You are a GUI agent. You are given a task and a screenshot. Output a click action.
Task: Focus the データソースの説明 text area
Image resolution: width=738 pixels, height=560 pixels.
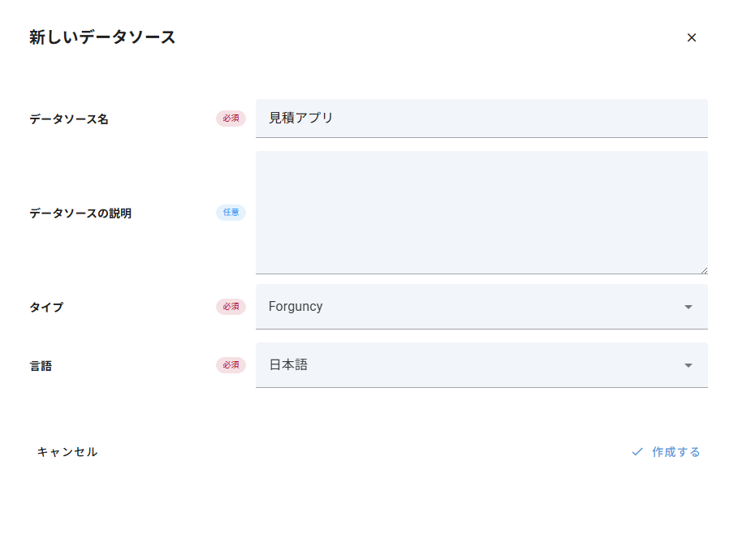pyautogui.click(x=481, y=213)
